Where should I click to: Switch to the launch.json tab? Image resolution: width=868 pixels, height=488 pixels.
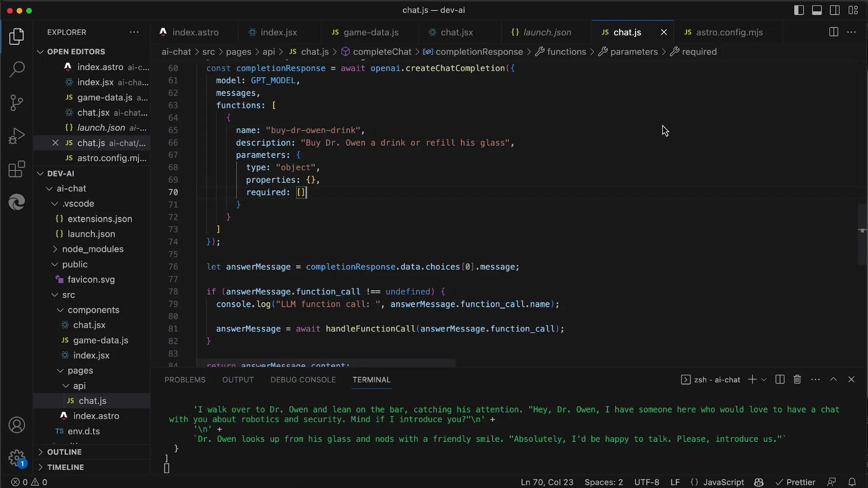(x=547, y=32)
